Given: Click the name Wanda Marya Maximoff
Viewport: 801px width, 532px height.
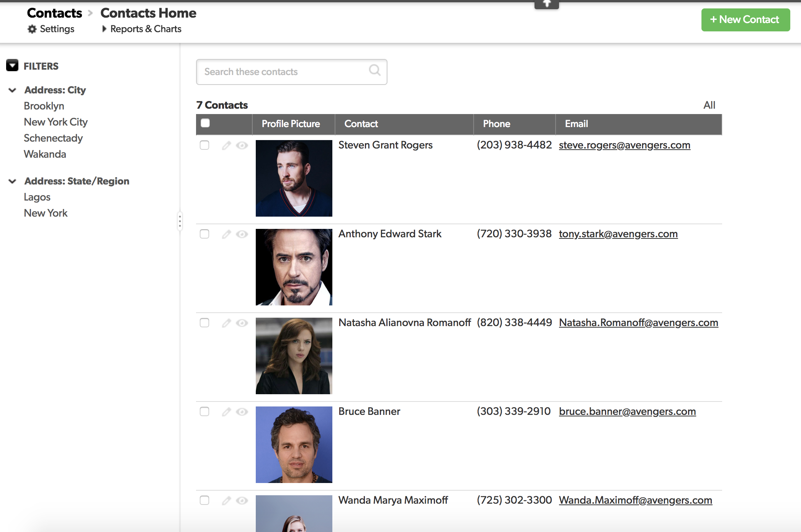Looking at the screenshot, I should (x=393, y=500).
